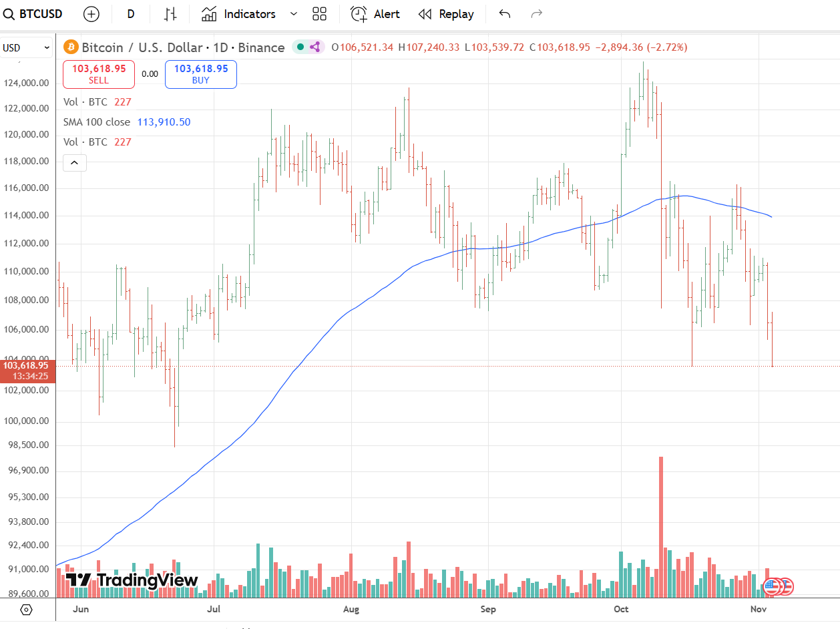Image resolution: width=840 pixels, height=629 pixels.
Task: Collapse the indicator legend with the arrow
Action: [75, 162]
